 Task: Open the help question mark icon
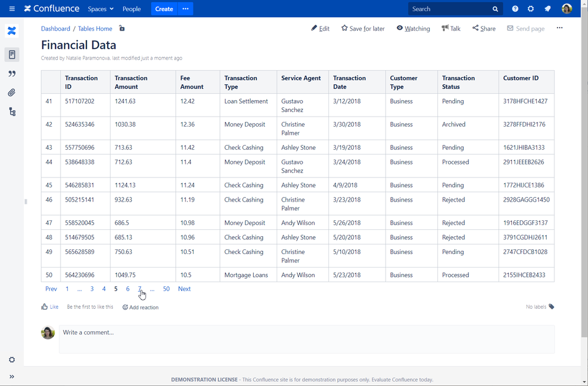515,9
